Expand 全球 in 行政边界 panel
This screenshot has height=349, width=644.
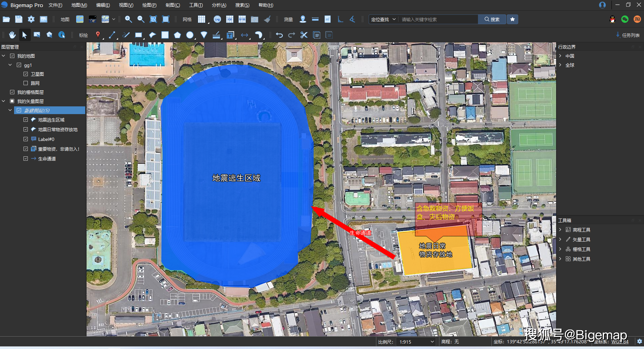[560, 65]
